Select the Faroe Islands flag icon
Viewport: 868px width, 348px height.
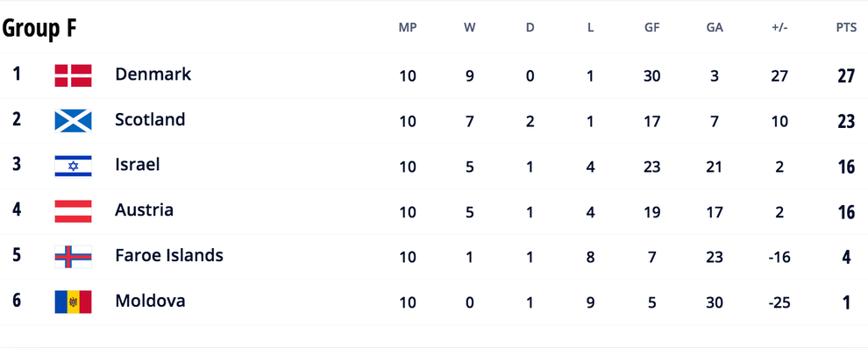(x=73, y=257)
